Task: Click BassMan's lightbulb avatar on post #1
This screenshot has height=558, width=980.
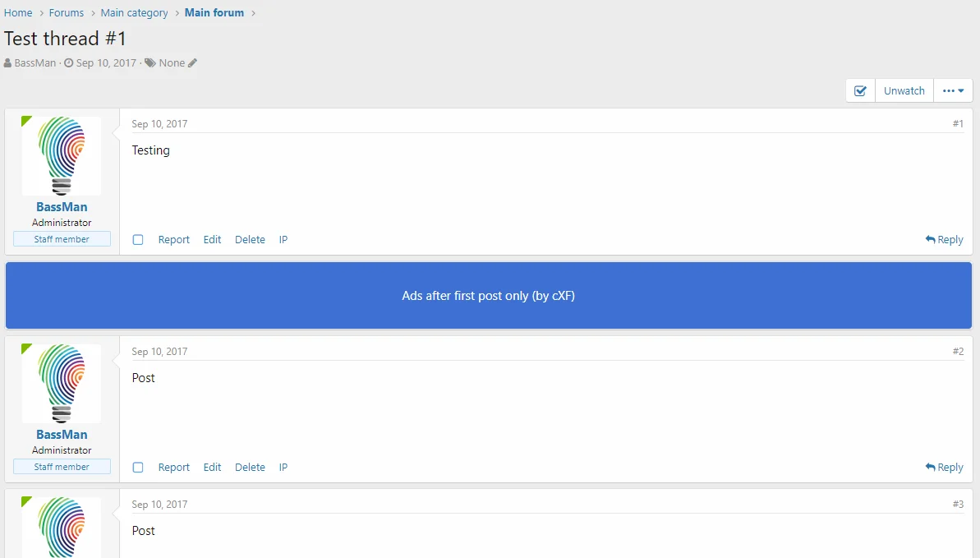Action: 62,155
